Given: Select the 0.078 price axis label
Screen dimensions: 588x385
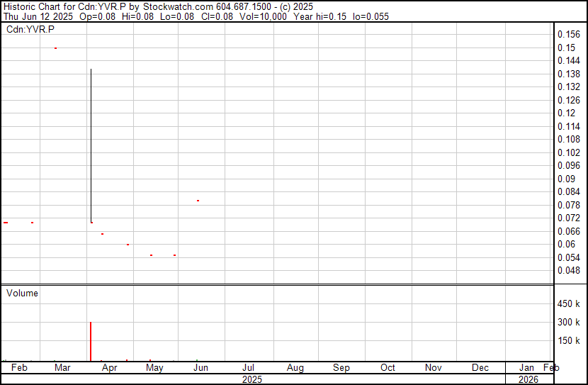Looking at the screenshot, I should click(568, 205).
